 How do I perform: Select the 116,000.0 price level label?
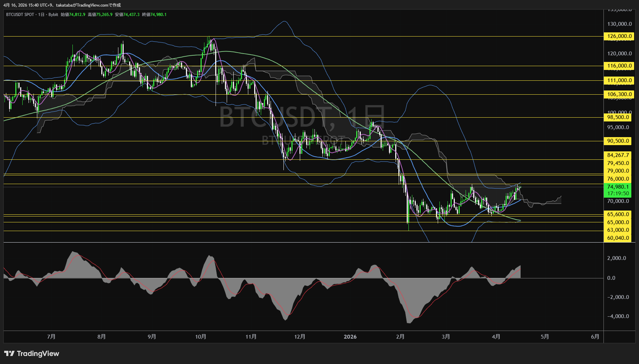[619, 66]
